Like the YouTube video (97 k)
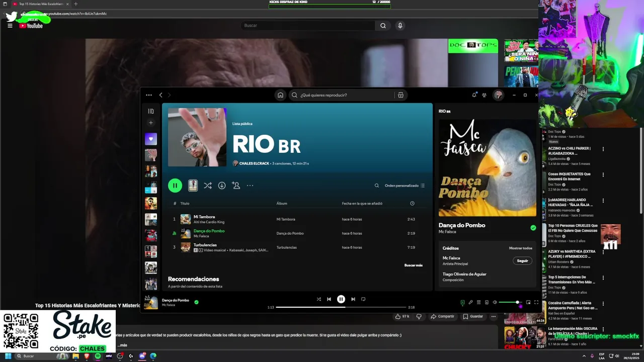The image size is (644, 362). coord(403,316)
